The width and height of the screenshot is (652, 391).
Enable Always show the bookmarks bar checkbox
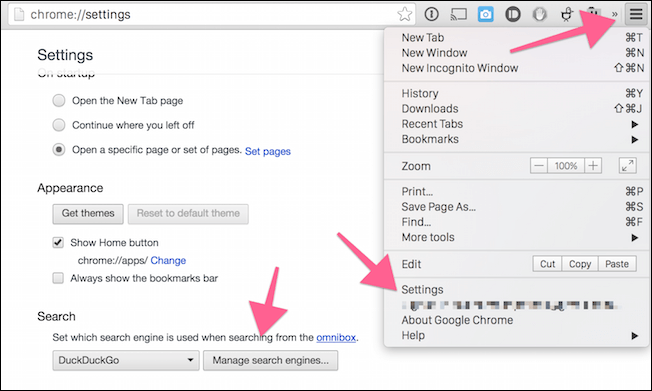click(x=58, y=278)
